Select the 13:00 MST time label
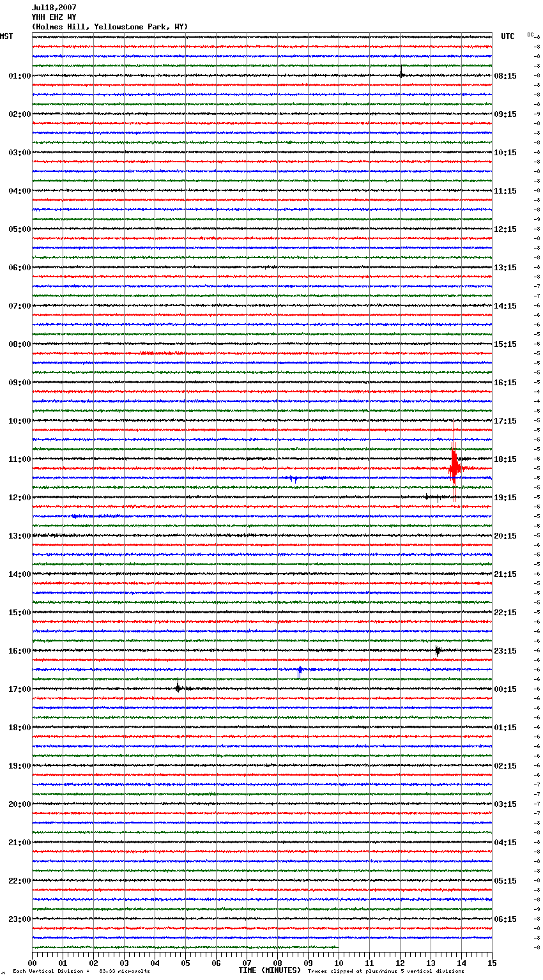 (19, 536)
